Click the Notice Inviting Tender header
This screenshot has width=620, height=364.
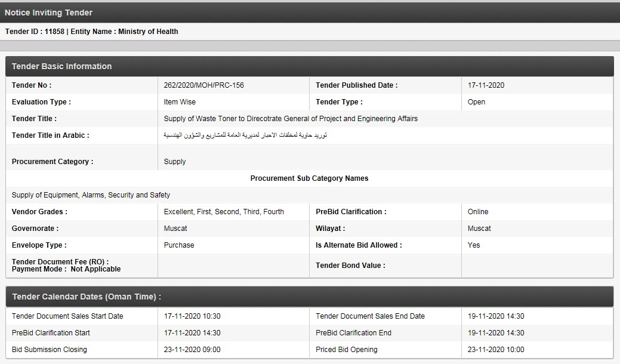pos(49,13)
